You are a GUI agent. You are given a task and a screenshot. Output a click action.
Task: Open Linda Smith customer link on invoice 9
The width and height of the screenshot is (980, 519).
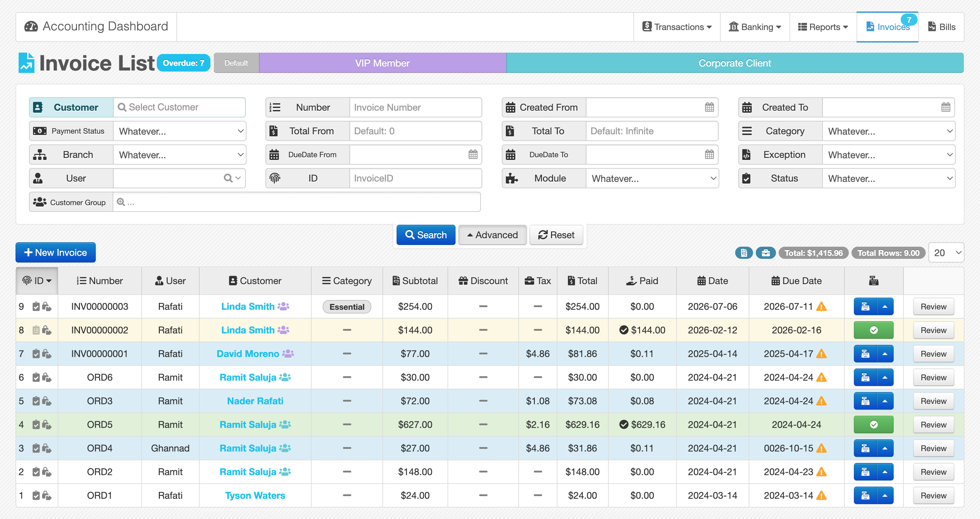click(x=248, y=306)
